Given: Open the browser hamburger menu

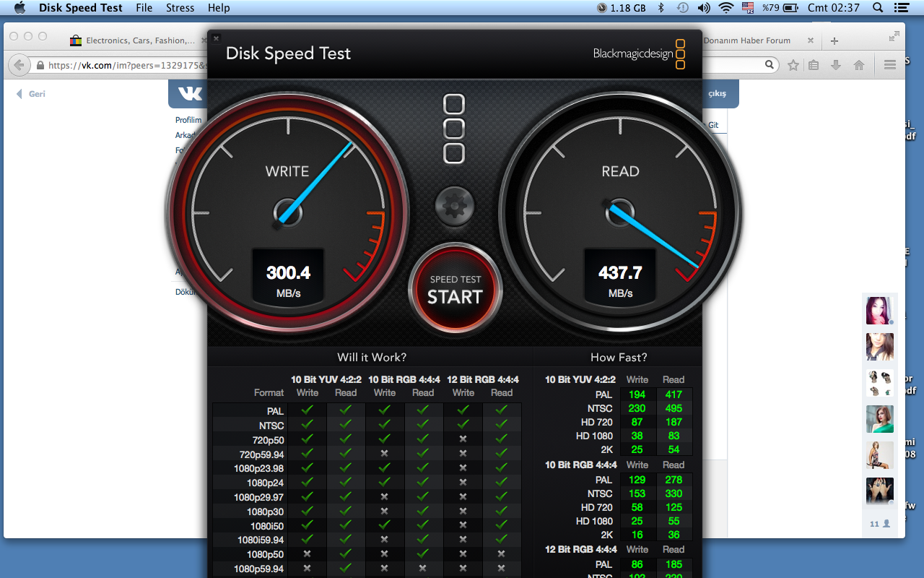Looking at the screenshot, I should pyautogui.click(x=890, y=65).
